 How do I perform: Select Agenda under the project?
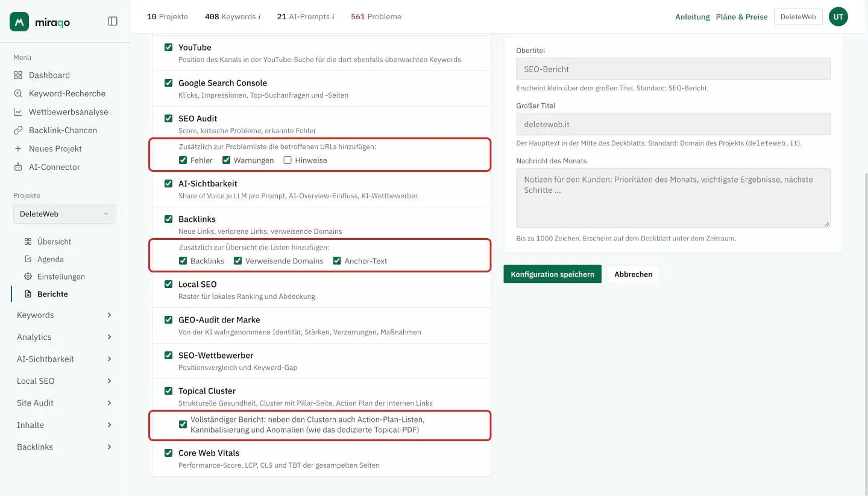point(51,259)
